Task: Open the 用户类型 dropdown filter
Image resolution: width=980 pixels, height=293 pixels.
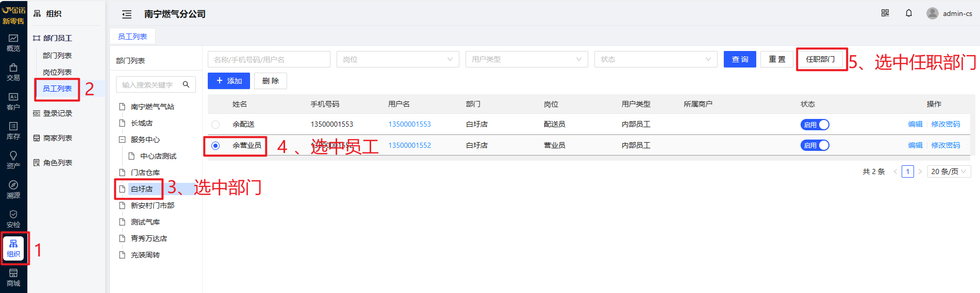Action: (526, 59)
